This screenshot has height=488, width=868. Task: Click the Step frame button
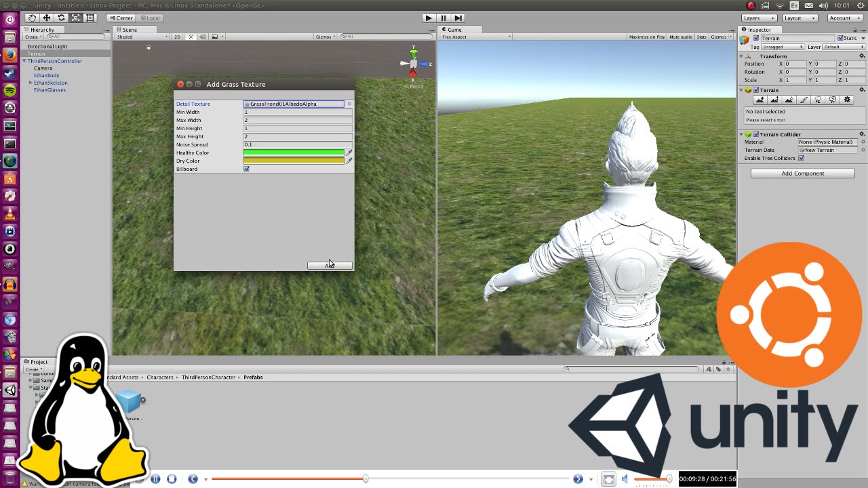tap(458, 18)
